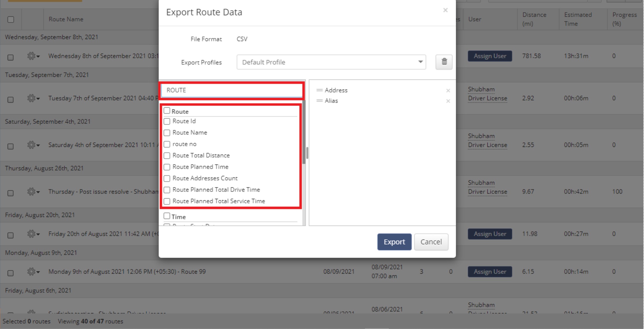The image size is (644, 329).
Task: Open gear menu for Thursday Post issue route
Action: pos(33,191)
